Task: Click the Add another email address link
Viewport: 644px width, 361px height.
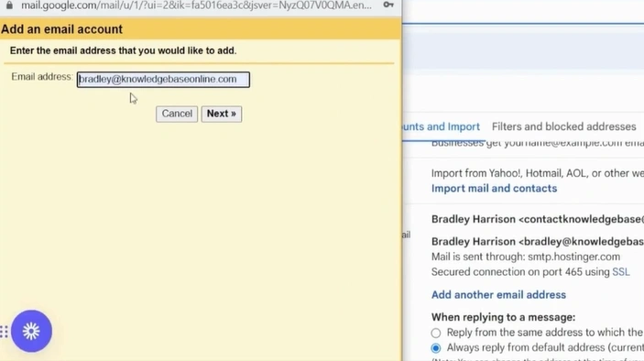Action: [498, 295]
